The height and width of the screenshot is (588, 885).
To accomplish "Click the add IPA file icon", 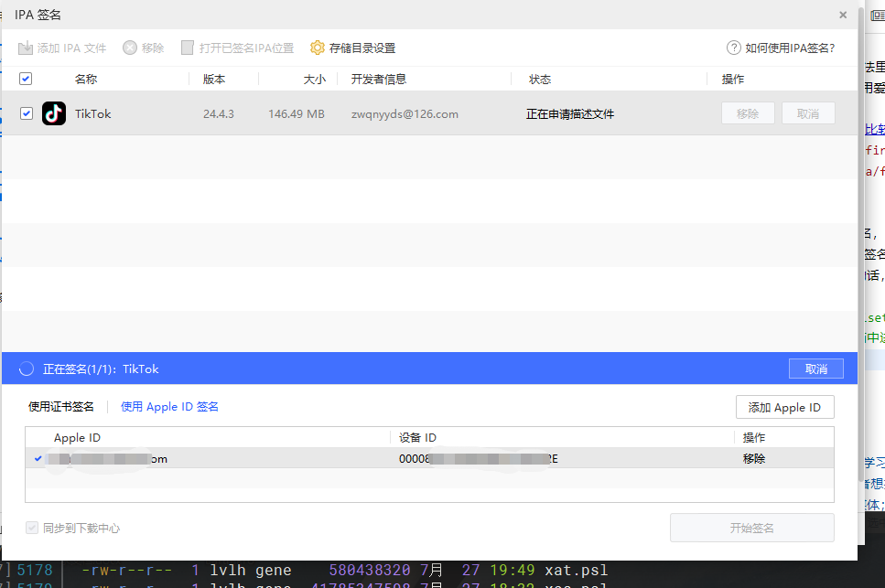I will [26, 48].
